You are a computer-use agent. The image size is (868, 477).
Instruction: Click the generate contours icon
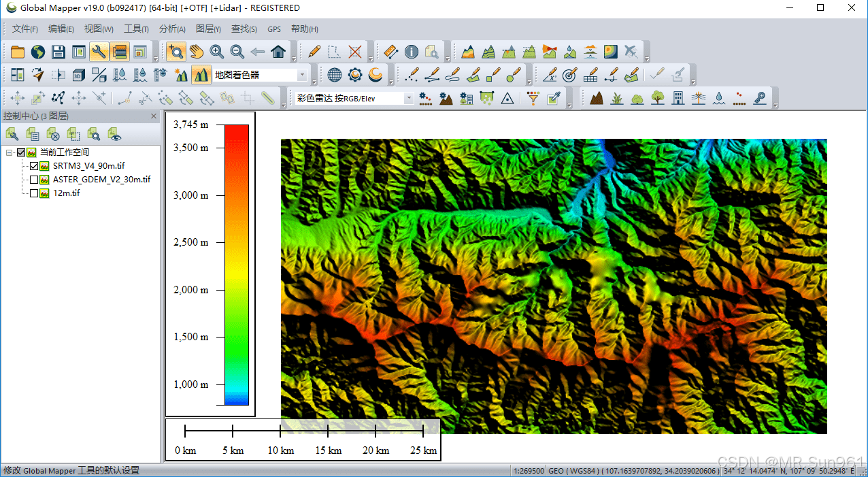point(488,52)
